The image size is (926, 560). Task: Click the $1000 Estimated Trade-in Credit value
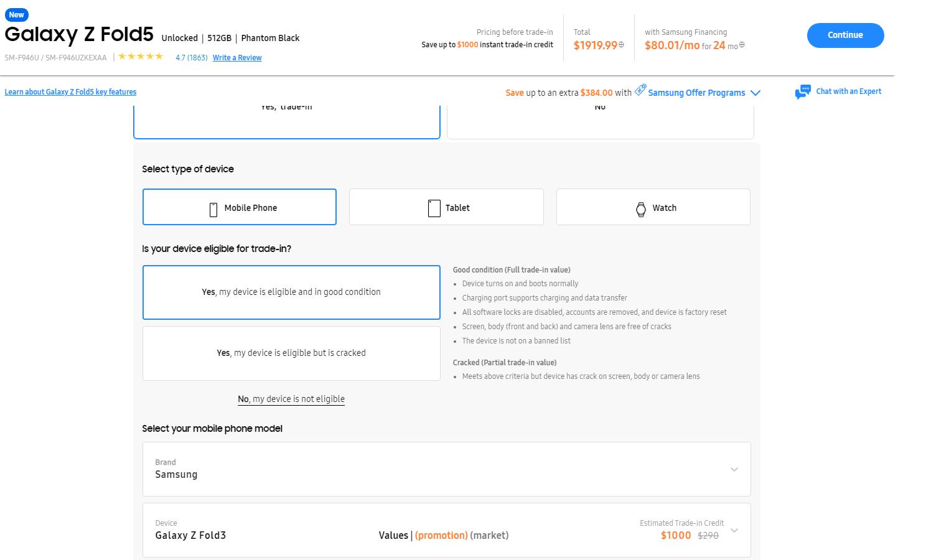[x=676, y=536]
